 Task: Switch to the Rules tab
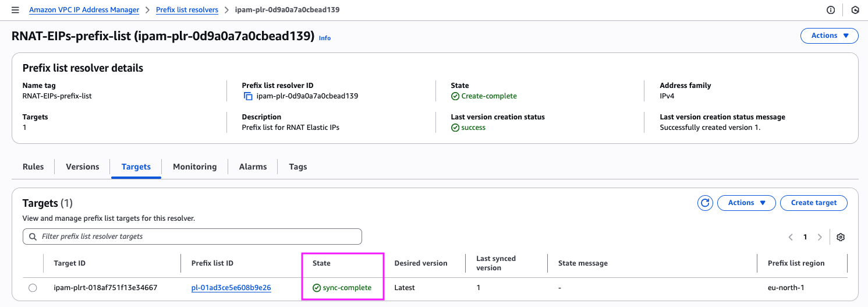tap(33, 167)
